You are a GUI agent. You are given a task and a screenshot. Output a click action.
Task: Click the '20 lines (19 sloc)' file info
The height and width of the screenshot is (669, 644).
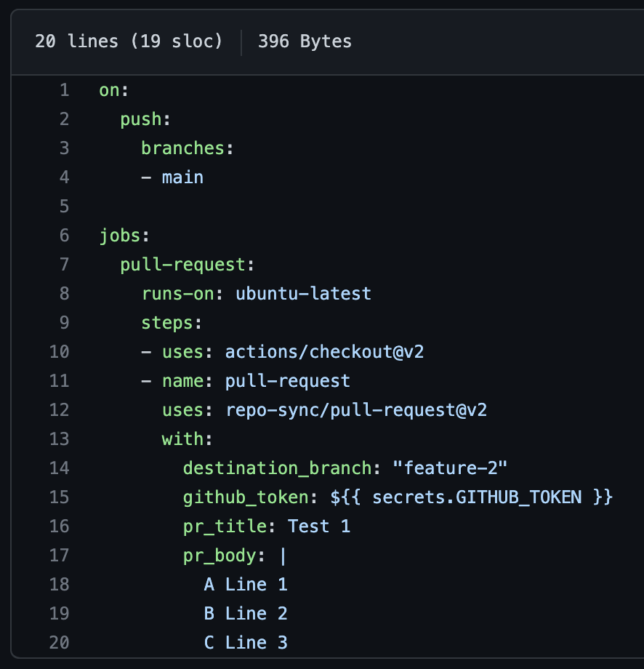129,41
